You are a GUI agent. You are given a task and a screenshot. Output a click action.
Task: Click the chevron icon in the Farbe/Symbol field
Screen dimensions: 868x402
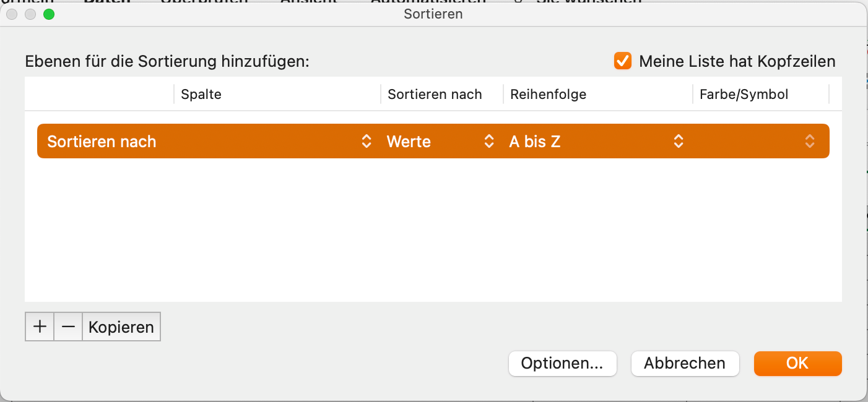pos(810,141)
